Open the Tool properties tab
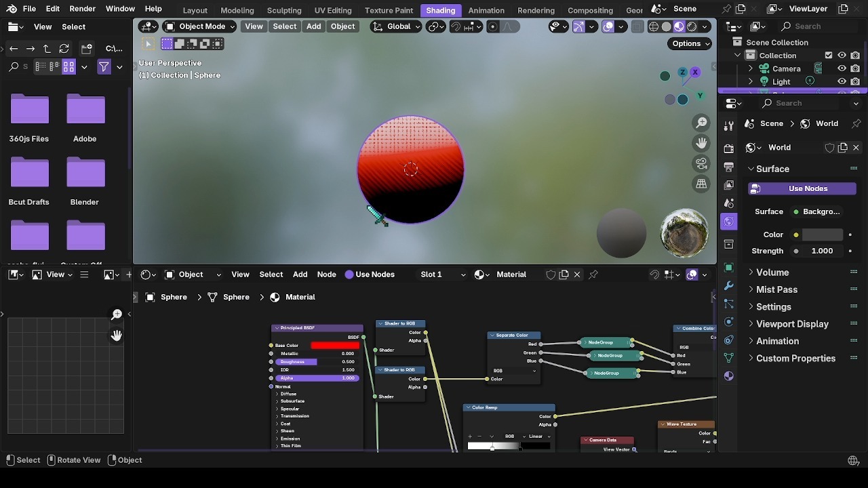 pos(728,126)
